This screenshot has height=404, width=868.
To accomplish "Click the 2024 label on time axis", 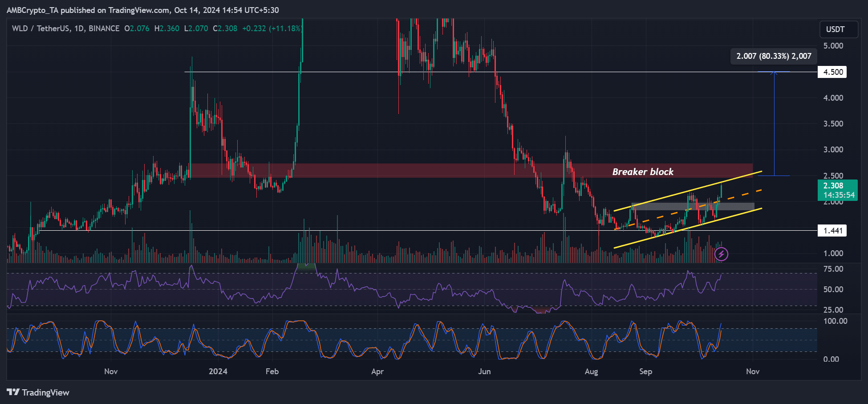I will coord(218,371).
